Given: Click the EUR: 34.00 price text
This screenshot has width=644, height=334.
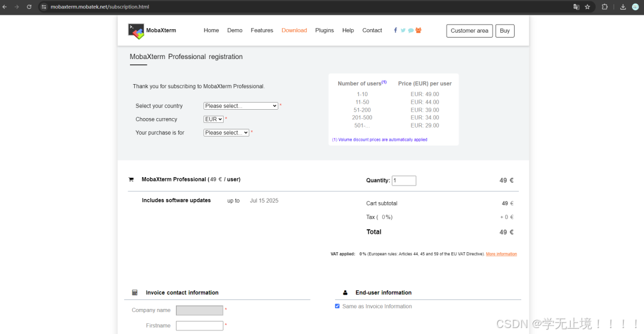Looking at the screenshot, I should coord(425,117).
